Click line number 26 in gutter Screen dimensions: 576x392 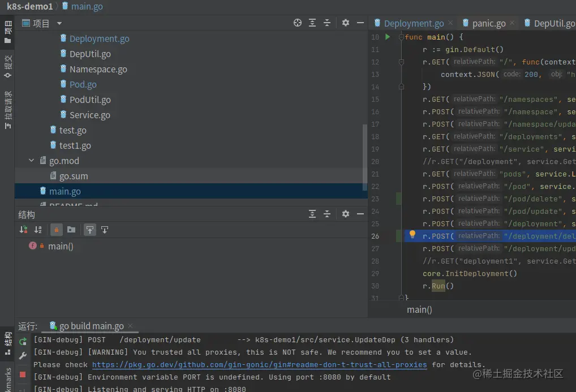tap(375, 236)
